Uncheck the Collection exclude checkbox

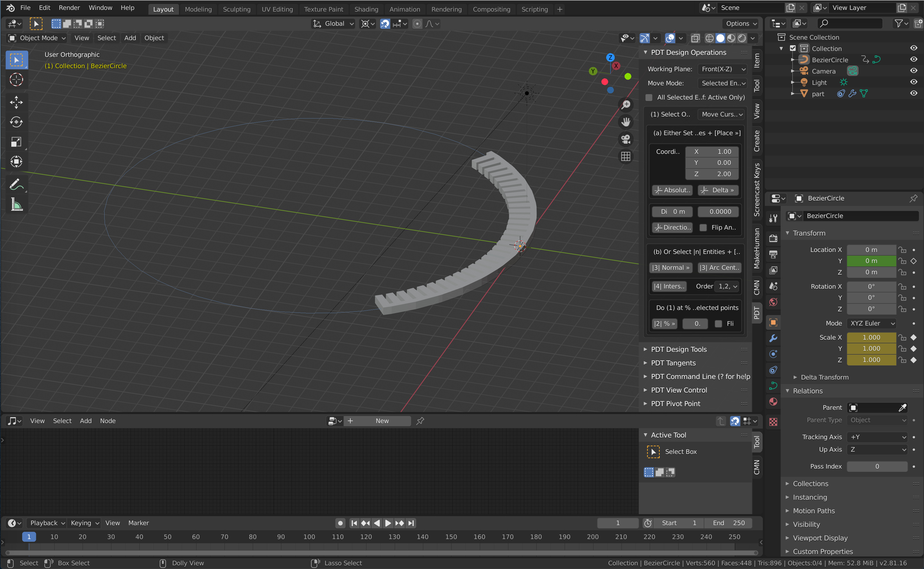pos(793,48)
